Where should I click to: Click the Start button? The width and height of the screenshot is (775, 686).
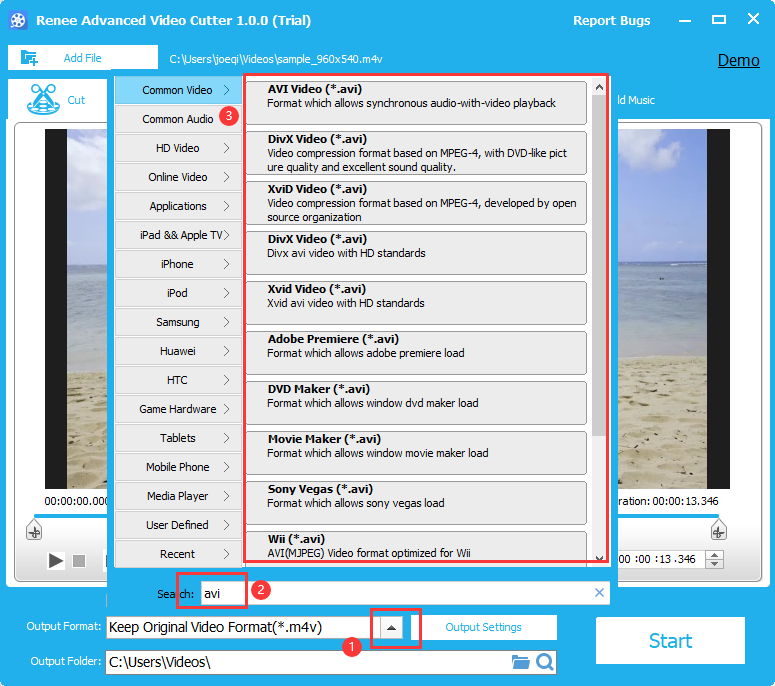click(x=670, y=641)
